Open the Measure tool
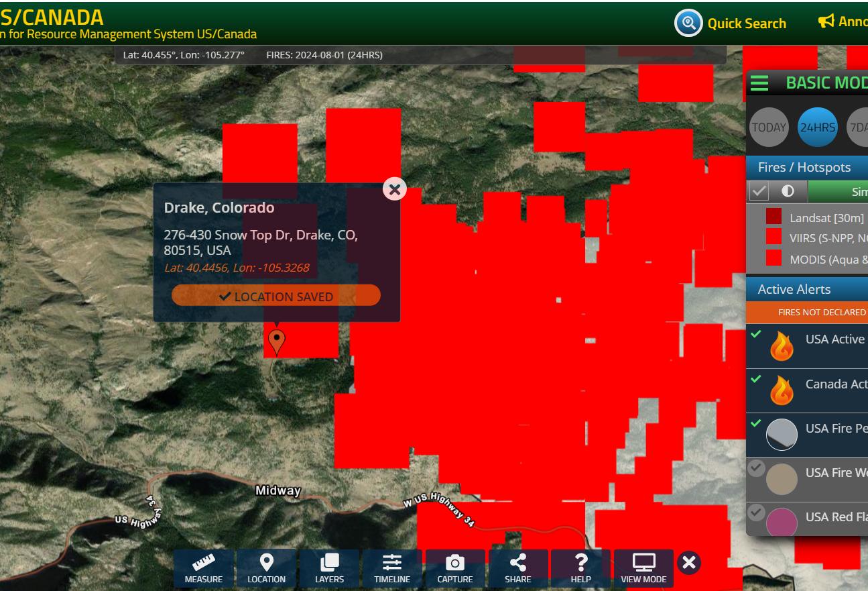868x591 pixels. point(204,569)
